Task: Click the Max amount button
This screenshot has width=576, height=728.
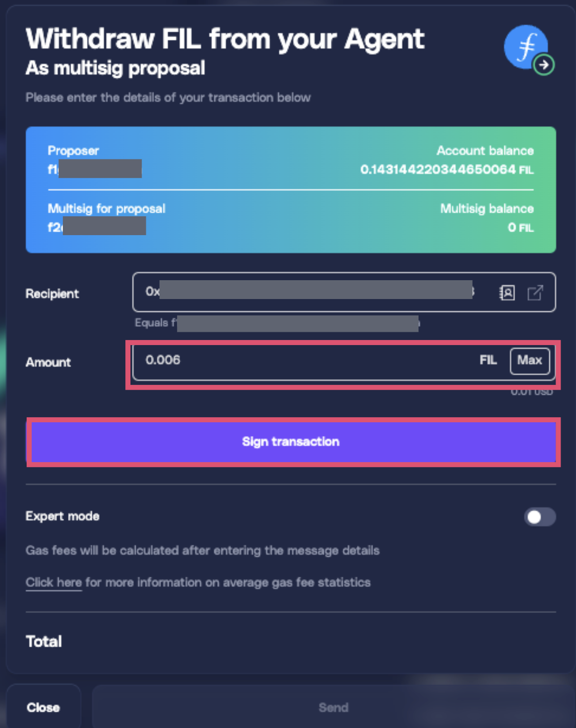Action: (529, 360)
